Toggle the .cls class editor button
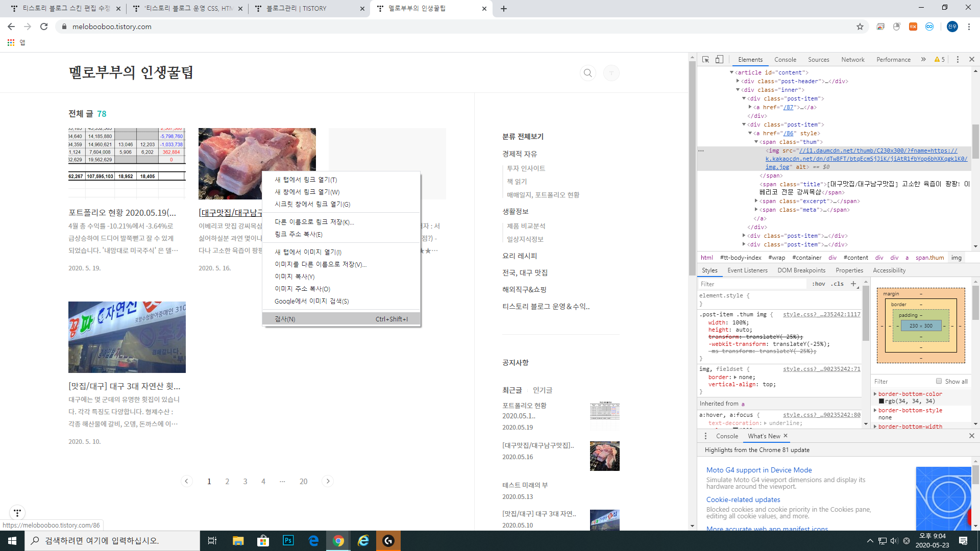The width and height of the screenshot is (980, 551). 837,284
